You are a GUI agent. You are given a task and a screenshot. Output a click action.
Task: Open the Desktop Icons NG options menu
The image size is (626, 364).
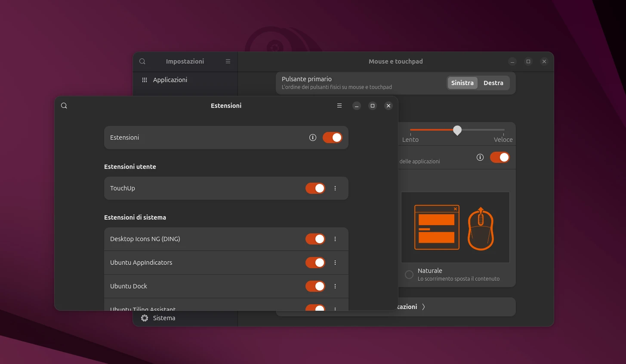(x=335, y=239)
